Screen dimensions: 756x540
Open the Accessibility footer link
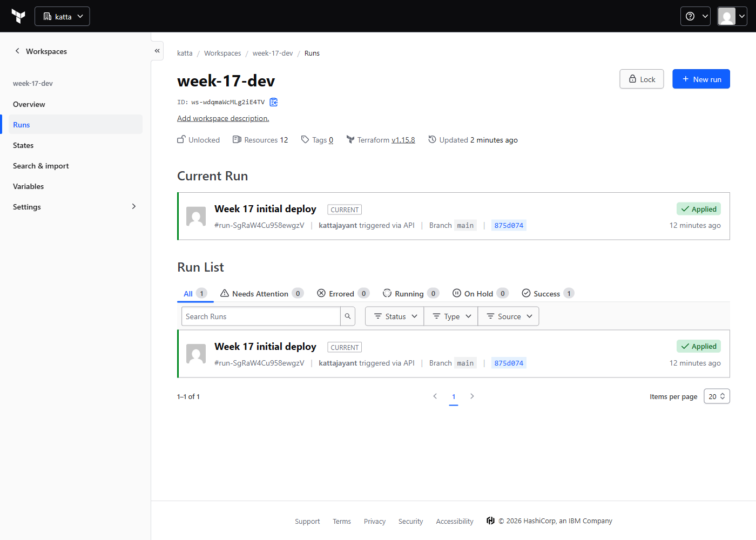pyautogui.click(x=455, y=521)
